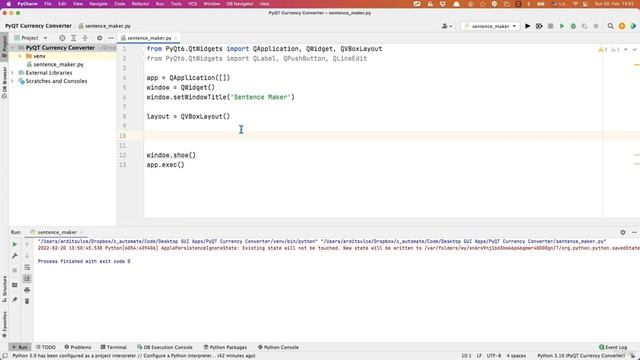Expand Scratches and Consoles node
The height and width of the screenshot is (360, 640).
[x=12, y=81]
